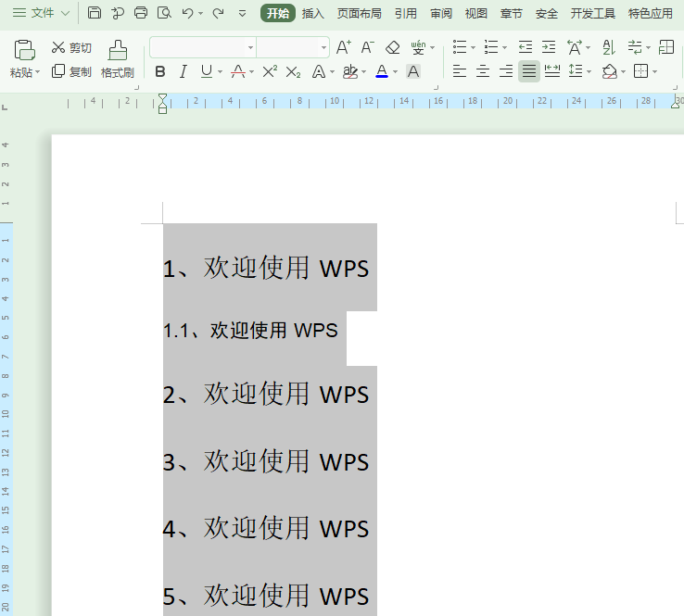This screenshot has height=616, width=684.
Task: Open the font name dropdown
Action: (250, 47)
